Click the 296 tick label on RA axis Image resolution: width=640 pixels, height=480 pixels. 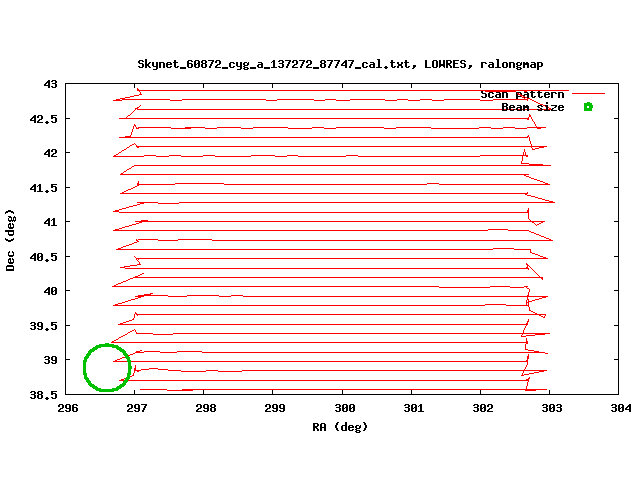(x=68, y=408)
